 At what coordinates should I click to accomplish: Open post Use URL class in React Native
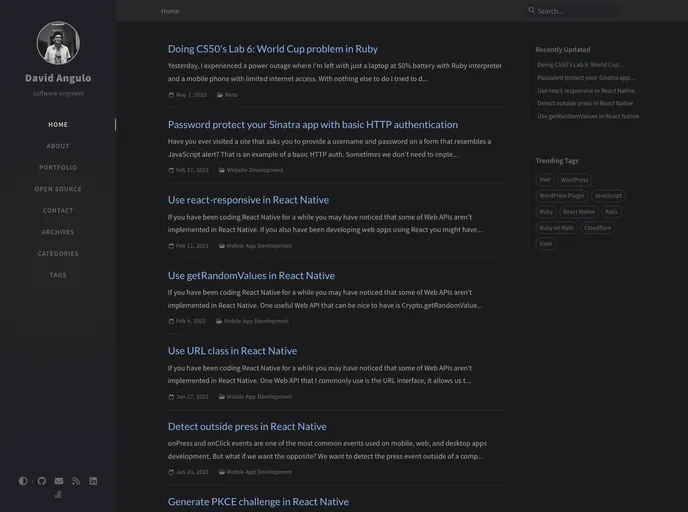232,351
